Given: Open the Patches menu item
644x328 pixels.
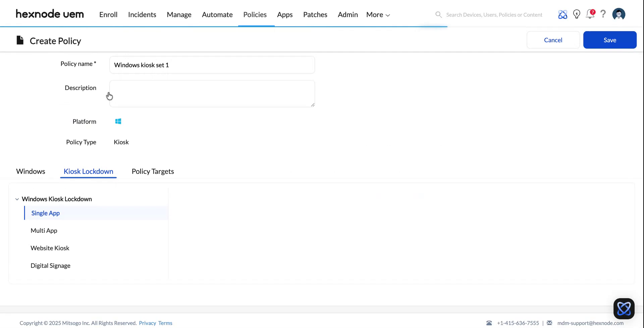Looking at the screenshot, I should (315, 14).
